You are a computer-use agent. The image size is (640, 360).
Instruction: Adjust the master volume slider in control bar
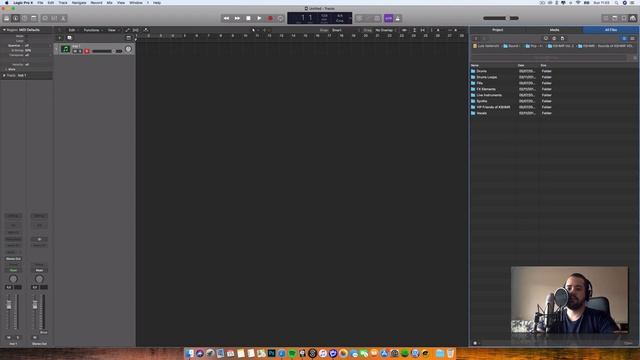pos(501,18)
